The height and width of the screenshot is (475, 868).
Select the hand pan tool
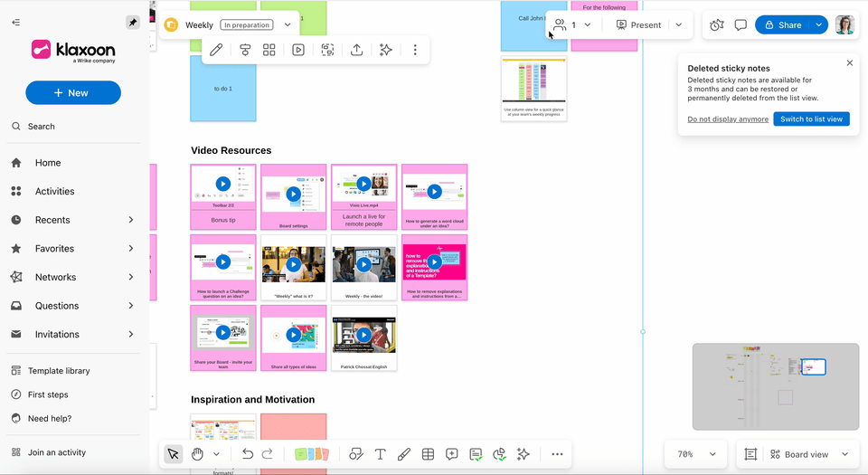pyautogui.click(x=198, y=454)
